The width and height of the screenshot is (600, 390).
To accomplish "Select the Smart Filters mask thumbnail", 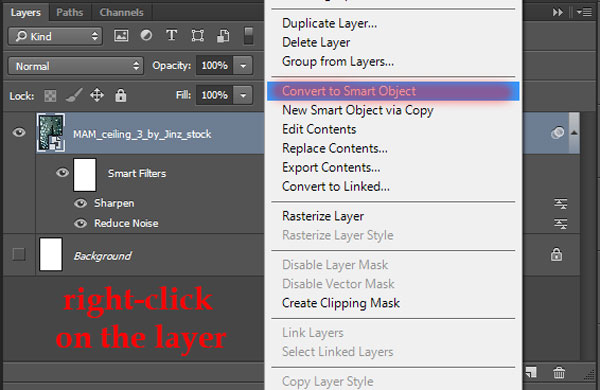I will [x=85, y=175].
